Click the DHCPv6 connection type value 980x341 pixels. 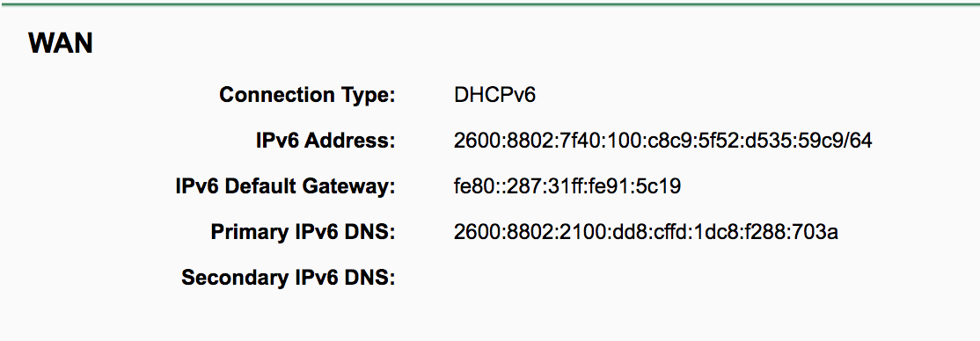click(x=495, y=96)
